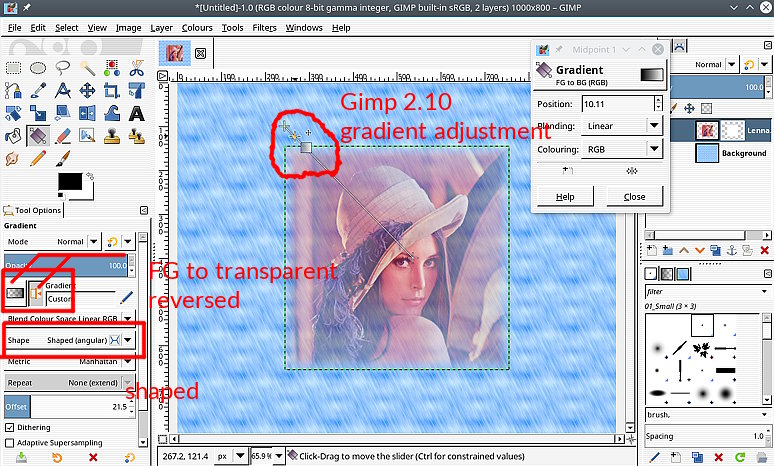774x466 pixels.
Task: Open the Mode Normal dropdown in Tool Options
Action: coord(93,241)
